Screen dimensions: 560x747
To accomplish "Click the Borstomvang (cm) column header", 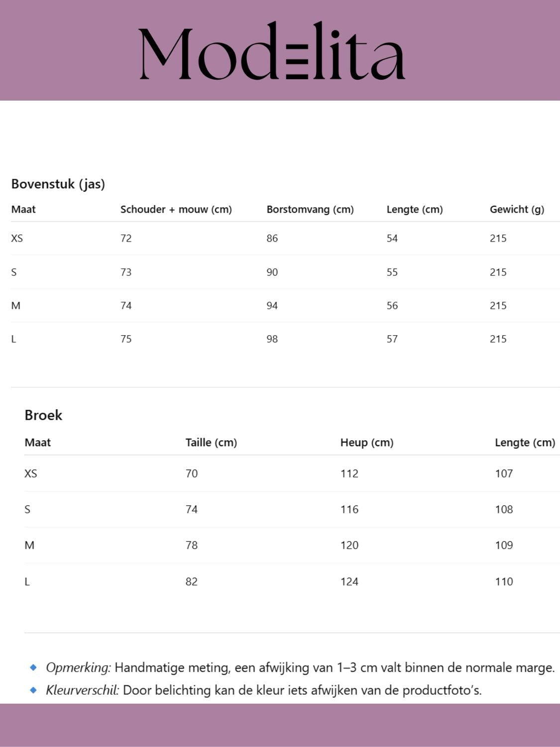I will (x=310, y=209).
